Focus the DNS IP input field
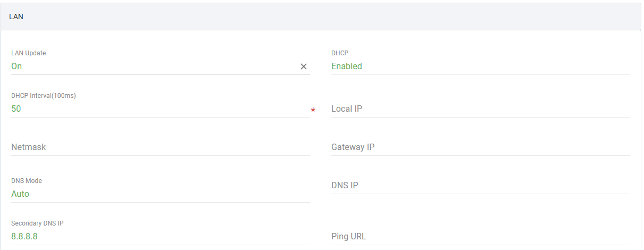644x250 pixels. click(x=480, y=186)
